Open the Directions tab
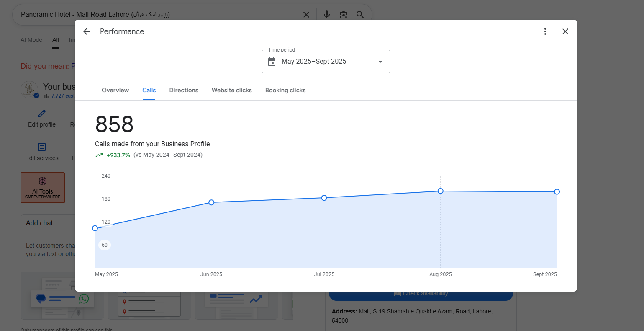 (x=184, y=90)
